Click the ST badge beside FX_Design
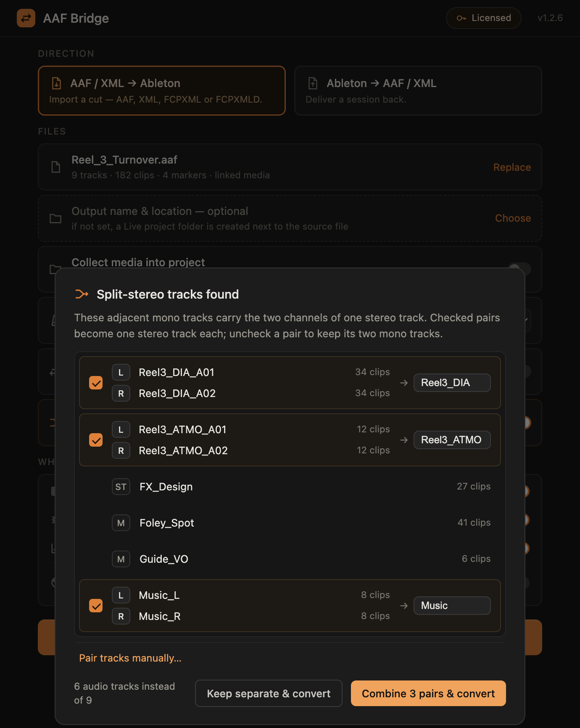Image resolution: width=580 pixels, height=728 pixels. (121, 487)
